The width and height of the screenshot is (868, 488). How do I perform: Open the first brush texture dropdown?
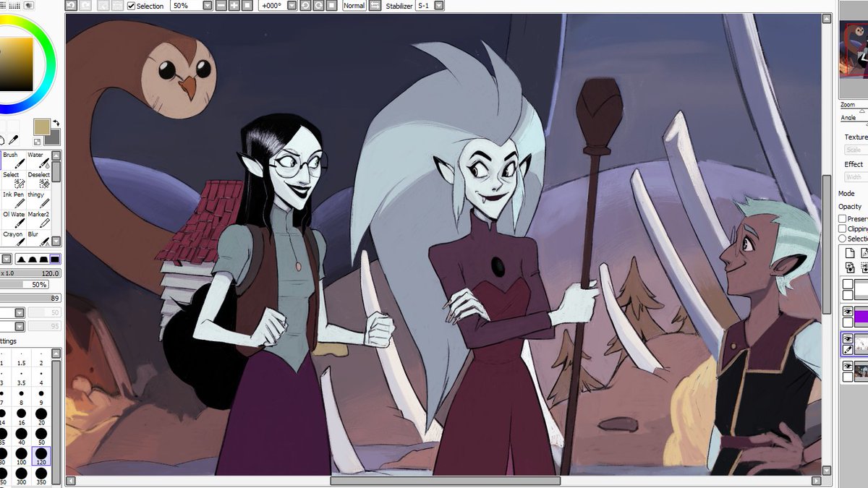tap(20, 313)
